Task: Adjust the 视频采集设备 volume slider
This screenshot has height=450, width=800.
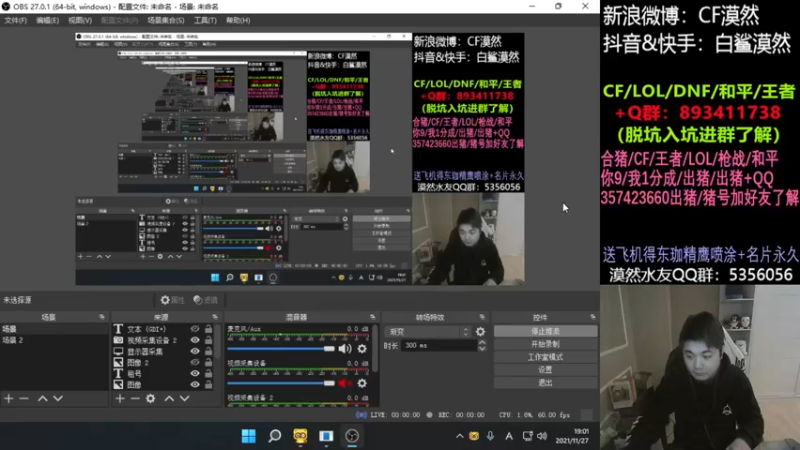Action: point(281,383)
